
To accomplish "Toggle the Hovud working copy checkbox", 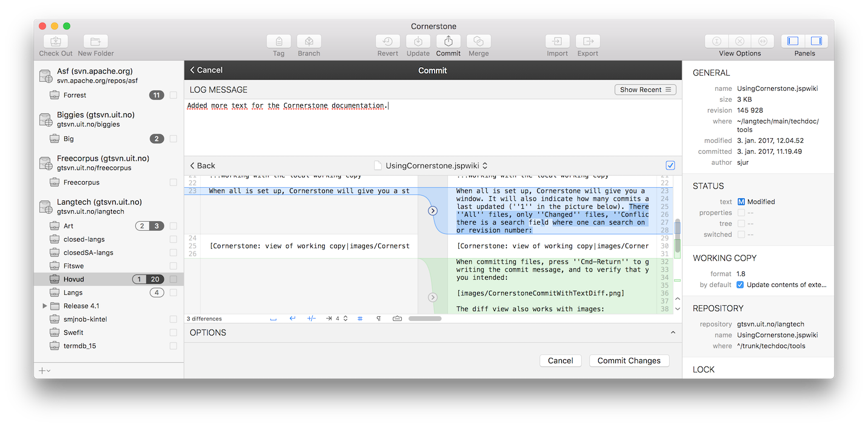I will (173, 279).
